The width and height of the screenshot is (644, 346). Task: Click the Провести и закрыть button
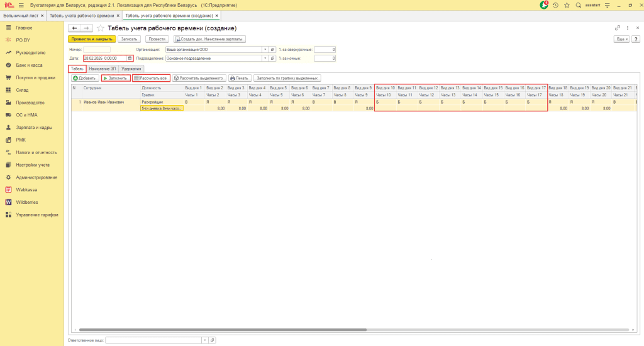[x=92, y=39]
